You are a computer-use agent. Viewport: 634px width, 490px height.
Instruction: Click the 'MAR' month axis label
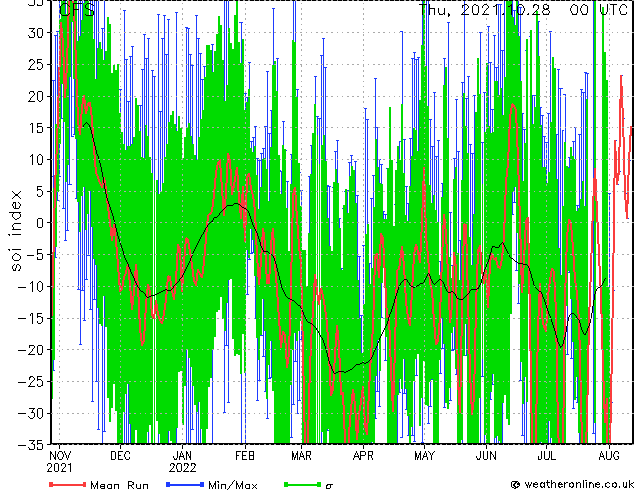click(x=302, y=456)
